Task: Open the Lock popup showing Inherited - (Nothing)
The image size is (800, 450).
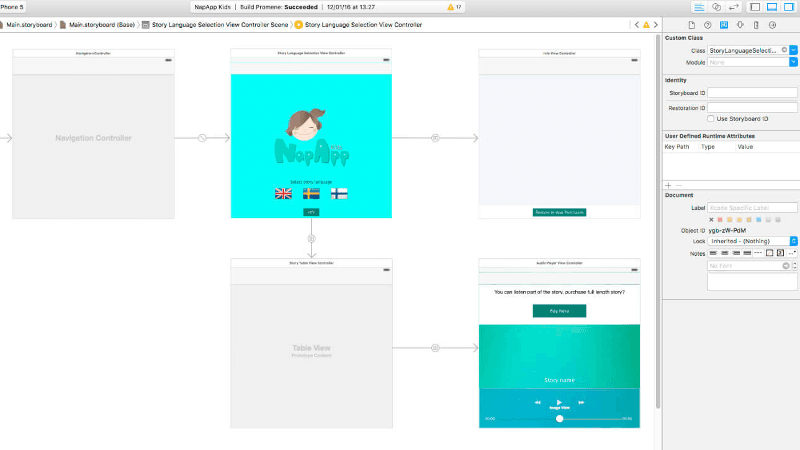Action: [753, 241]
